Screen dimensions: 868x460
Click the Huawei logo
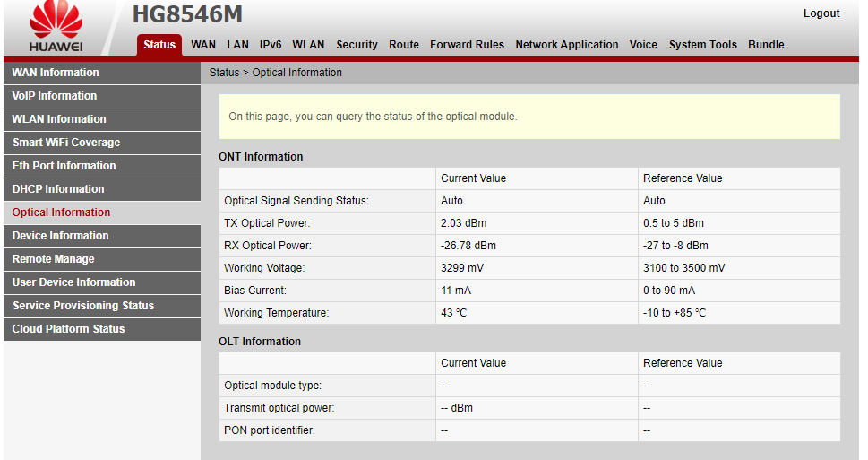point(56,27)
